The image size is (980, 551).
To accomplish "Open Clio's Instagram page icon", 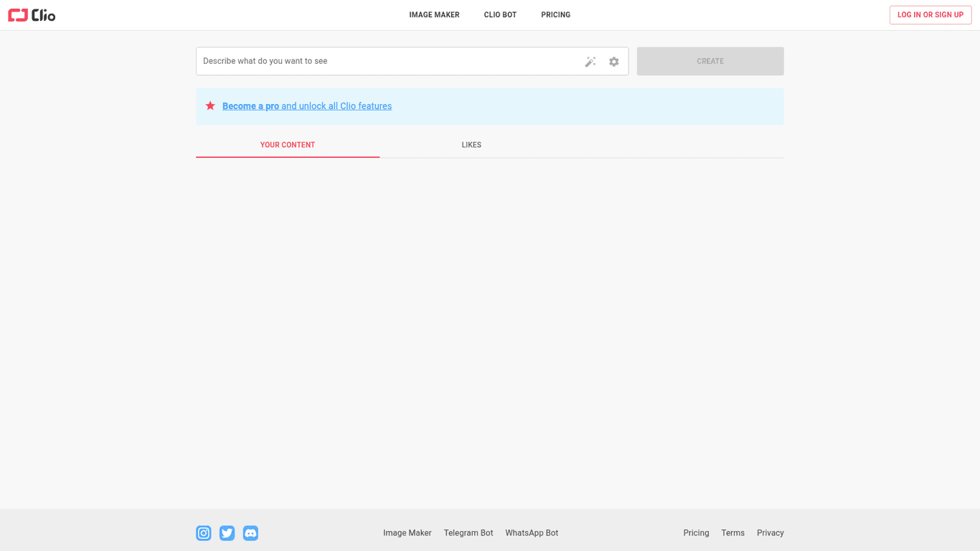I will tap(204, 533).
